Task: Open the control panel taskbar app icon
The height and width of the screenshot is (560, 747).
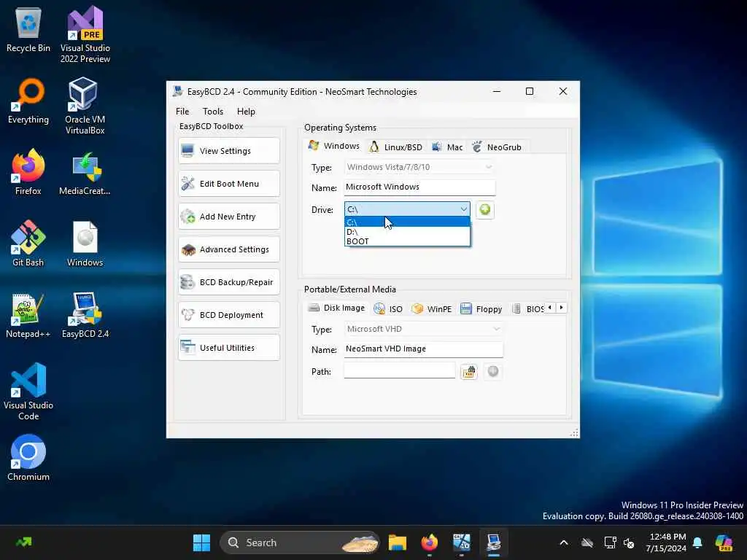Action: point(462,542)
